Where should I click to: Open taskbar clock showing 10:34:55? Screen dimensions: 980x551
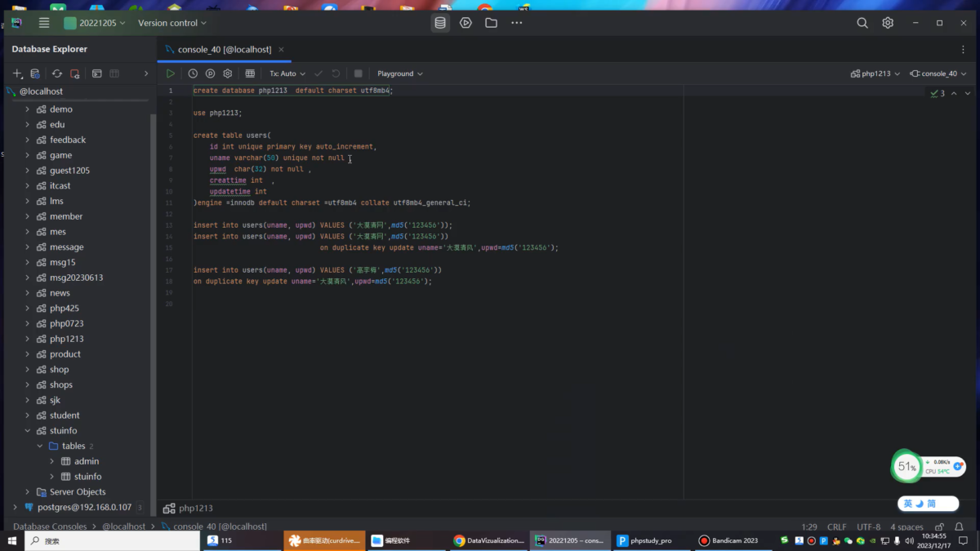[x=933, y=540]
